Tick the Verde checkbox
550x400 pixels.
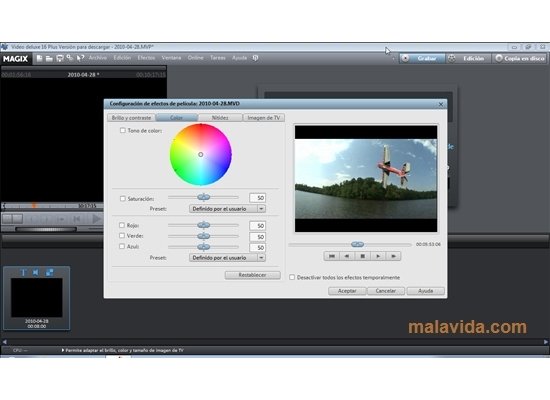(122, 236)
